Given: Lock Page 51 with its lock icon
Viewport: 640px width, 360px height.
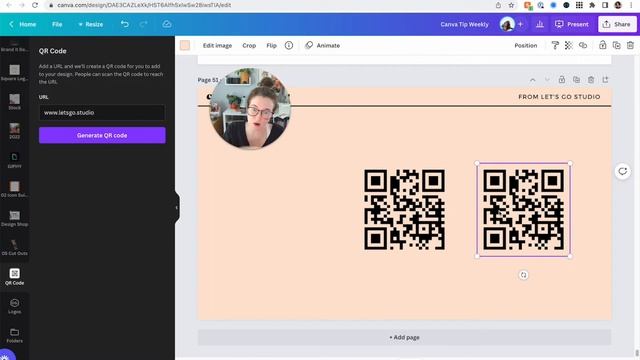Looking at the screenshot, I should (562, 80).
